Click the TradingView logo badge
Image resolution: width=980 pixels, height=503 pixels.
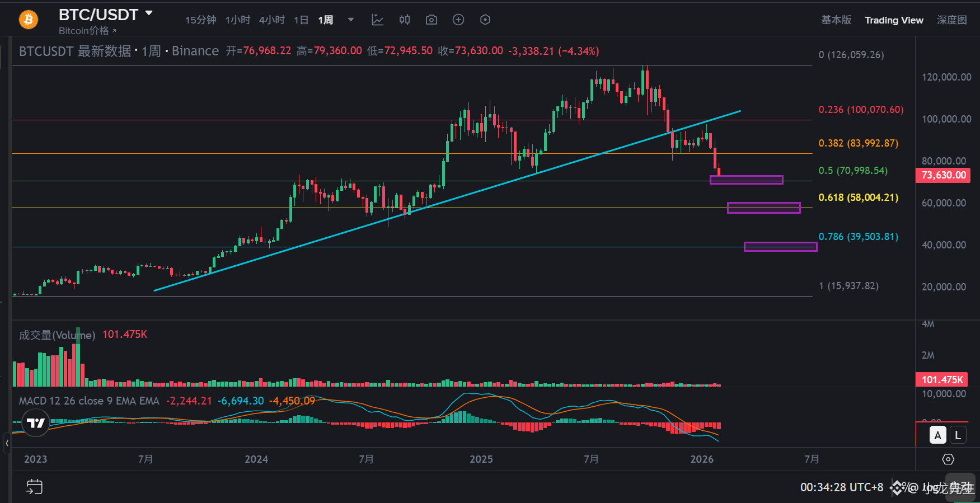pos(36,423)
